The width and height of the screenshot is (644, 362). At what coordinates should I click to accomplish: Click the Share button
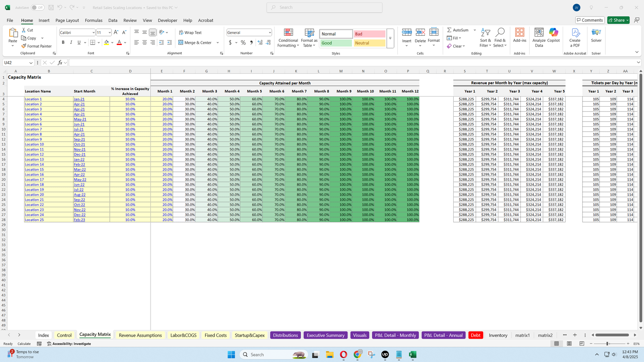pos(618,20)
